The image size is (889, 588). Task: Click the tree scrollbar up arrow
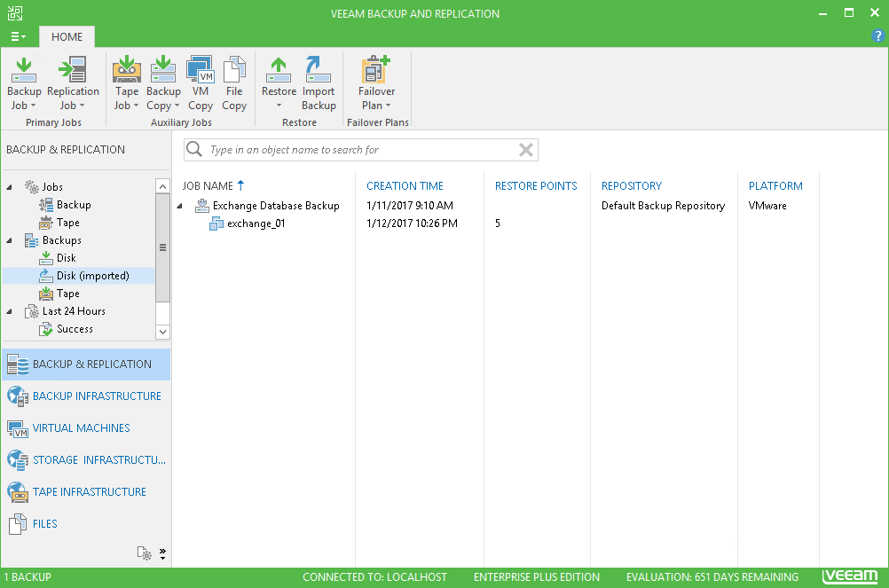[162, 186]
